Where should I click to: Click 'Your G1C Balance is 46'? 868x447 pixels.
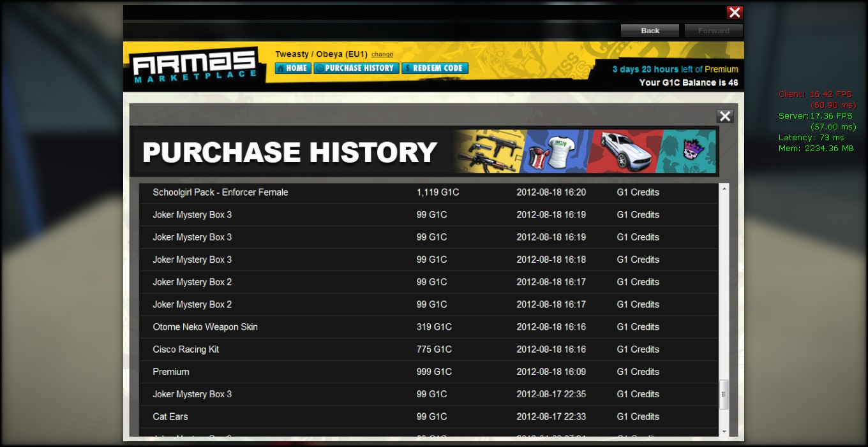tap(689, 82)
